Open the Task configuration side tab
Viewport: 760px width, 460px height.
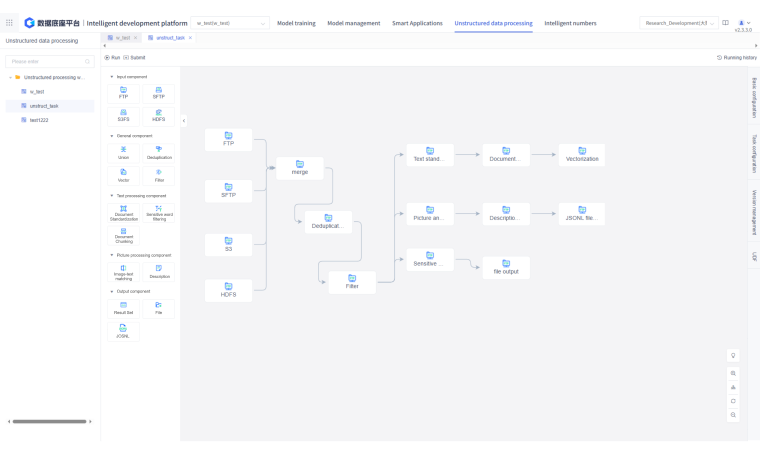click(754, 152)
